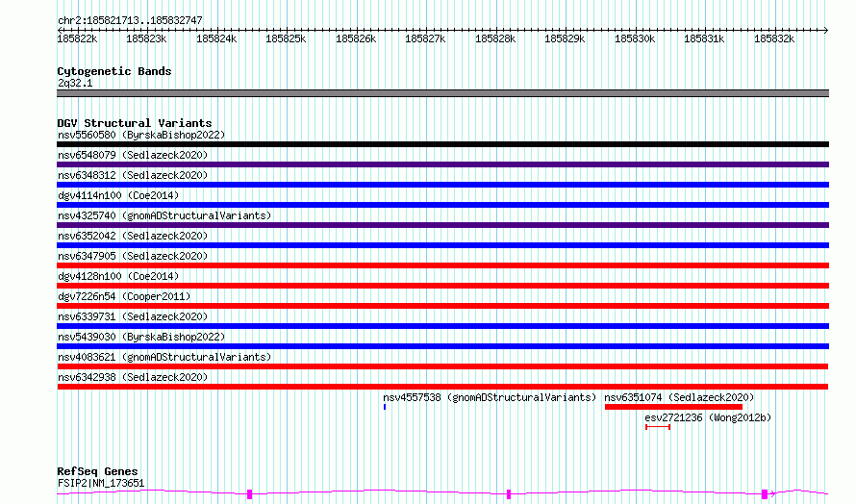Click the RefSeq Genes track title

[x=97, y=472]
